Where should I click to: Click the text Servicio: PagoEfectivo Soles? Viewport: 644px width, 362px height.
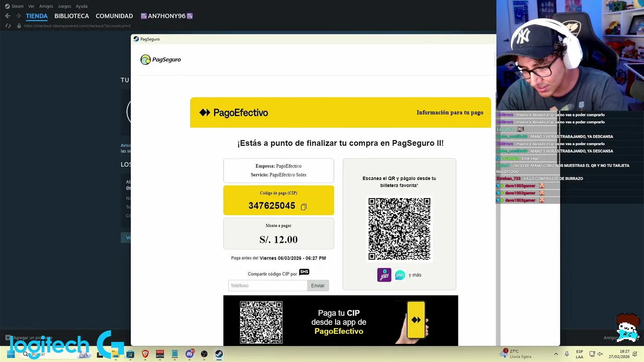click(x=279, y=175)
